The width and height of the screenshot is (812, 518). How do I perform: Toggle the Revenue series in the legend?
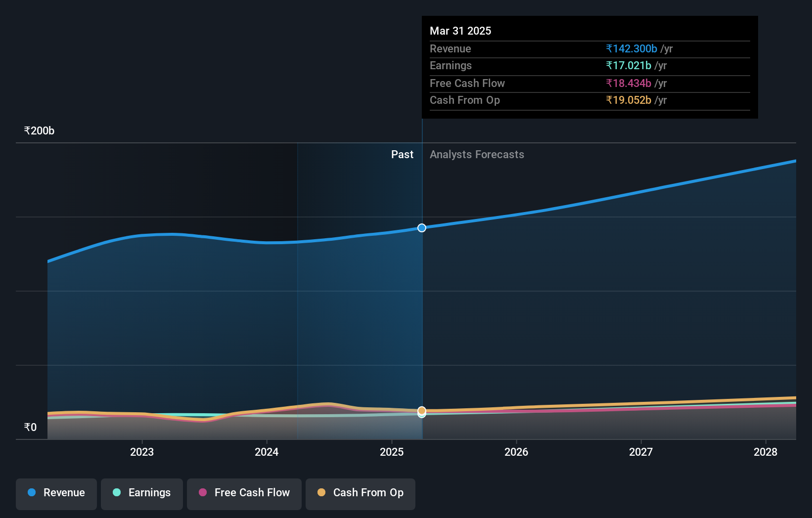coord(56,494)
